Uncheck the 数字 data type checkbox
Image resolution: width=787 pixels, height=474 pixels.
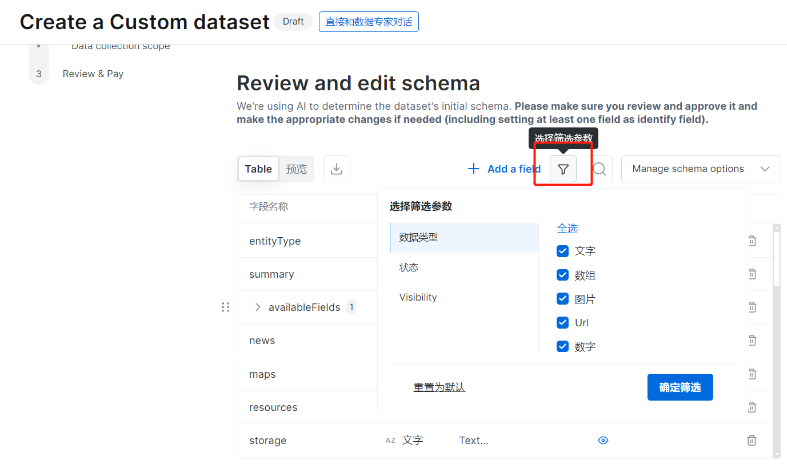(x=563, y=346)
